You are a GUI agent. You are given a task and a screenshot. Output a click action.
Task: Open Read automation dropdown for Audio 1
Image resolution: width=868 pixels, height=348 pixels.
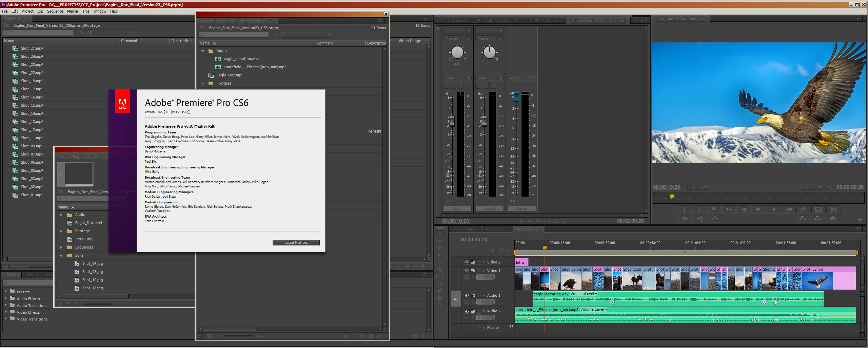(457, 78)
